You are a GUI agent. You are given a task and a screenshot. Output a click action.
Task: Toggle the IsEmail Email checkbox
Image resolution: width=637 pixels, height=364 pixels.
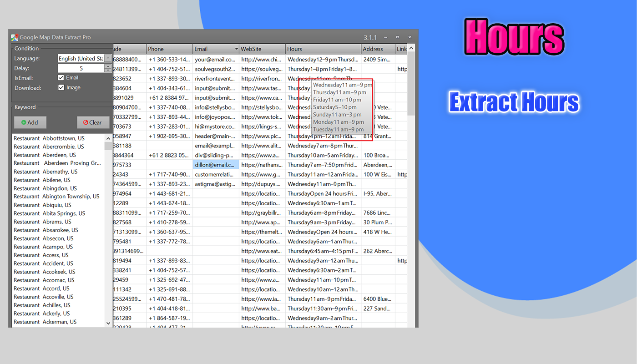tap(61, 78)
